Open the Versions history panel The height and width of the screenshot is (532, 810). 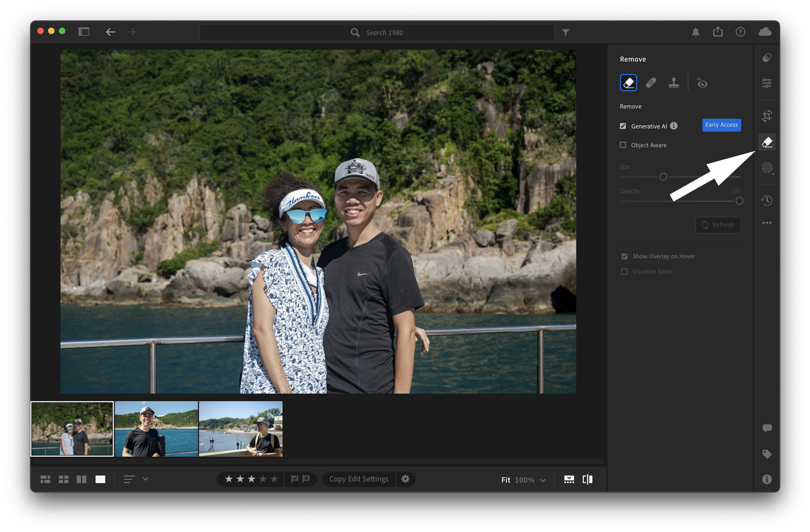(767, 201)
